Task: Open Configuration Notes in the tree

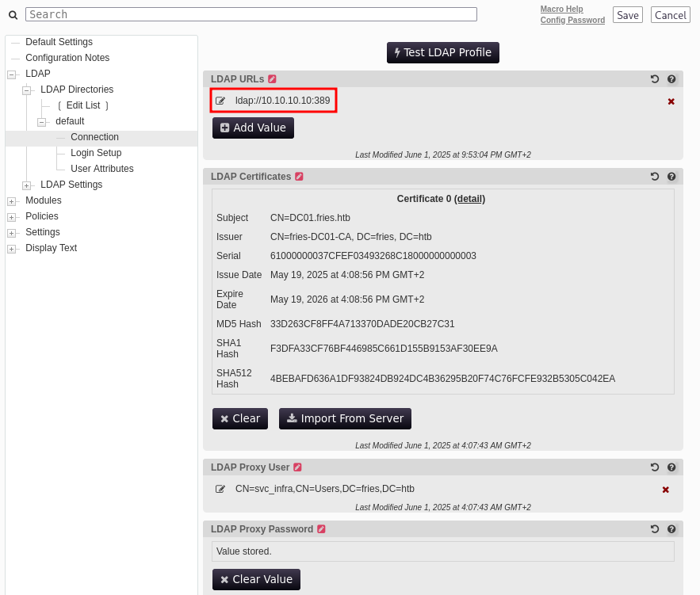Action: (x=67, y=58)
